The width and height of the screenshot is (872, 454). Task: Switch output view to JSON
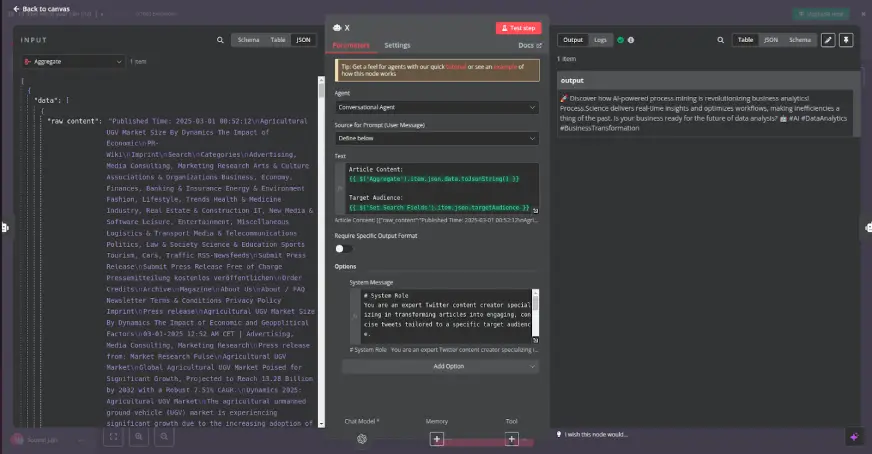coord(771,40)
